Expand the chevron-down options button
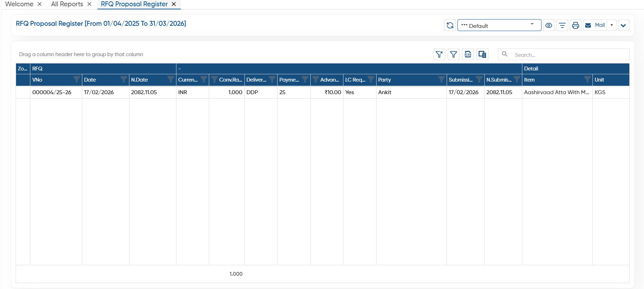Screen dimensions: 644x289 point(623,25)
